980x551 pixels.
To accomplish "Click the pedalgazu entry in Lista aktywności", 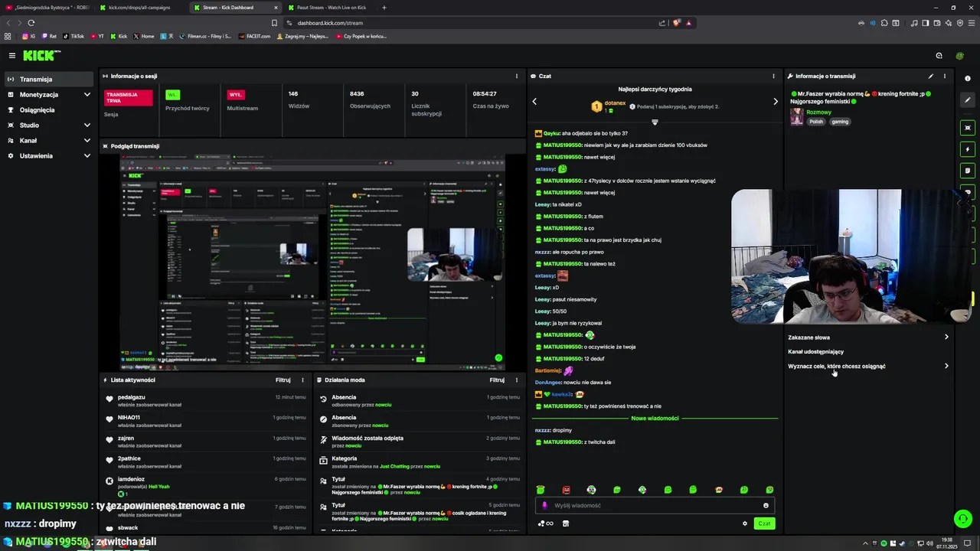I will pos(207,401).
